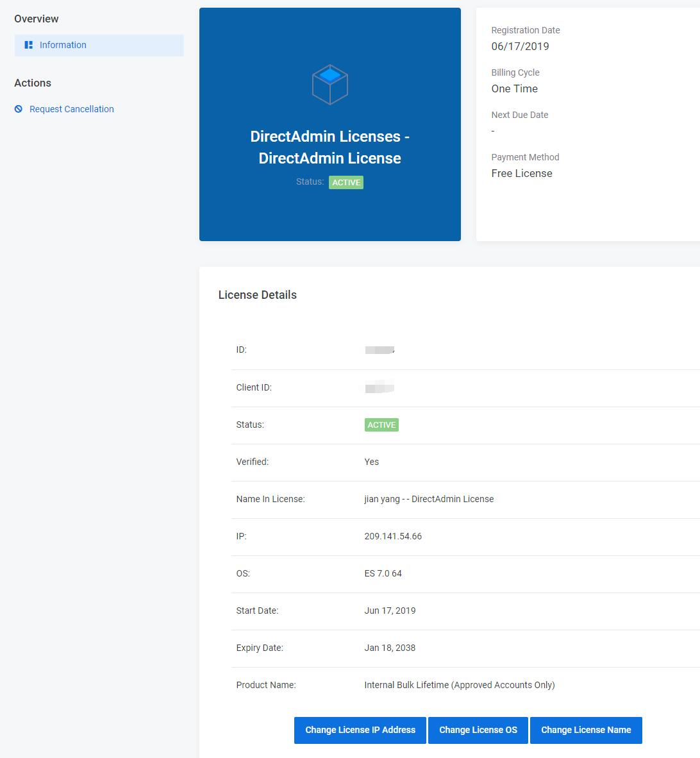This screenshot has height=758, width=700.
Task: Click the blurred license ID value
Action: click(379, 350)
